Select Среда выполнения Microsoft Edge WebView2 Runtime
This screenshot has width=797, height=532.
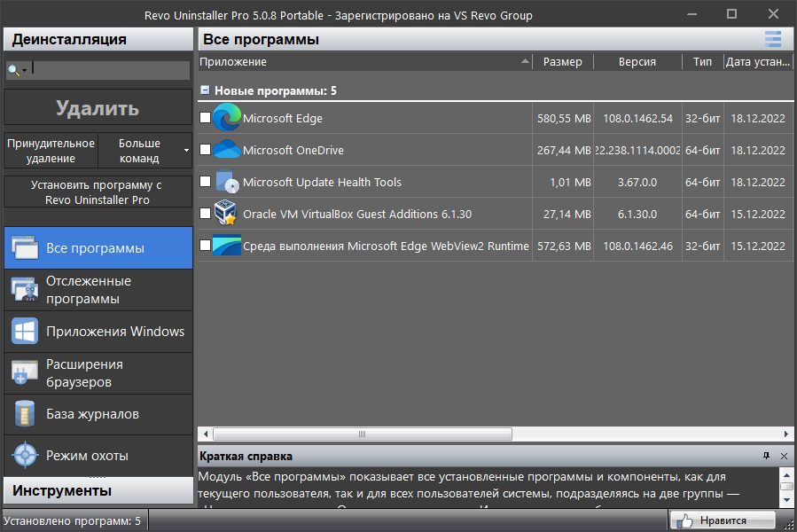[386, 246]
